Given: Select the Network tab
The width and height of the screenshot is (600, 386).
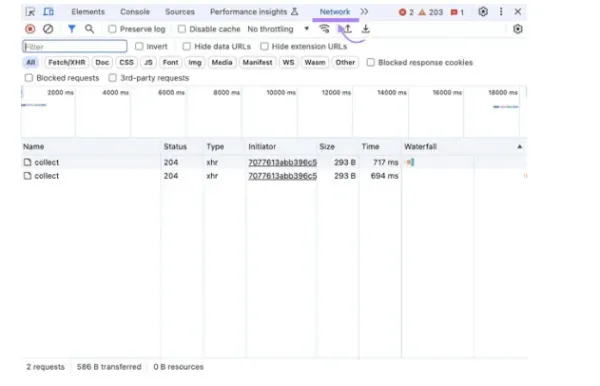Looking at the screenshot, I should coord(335,12).
